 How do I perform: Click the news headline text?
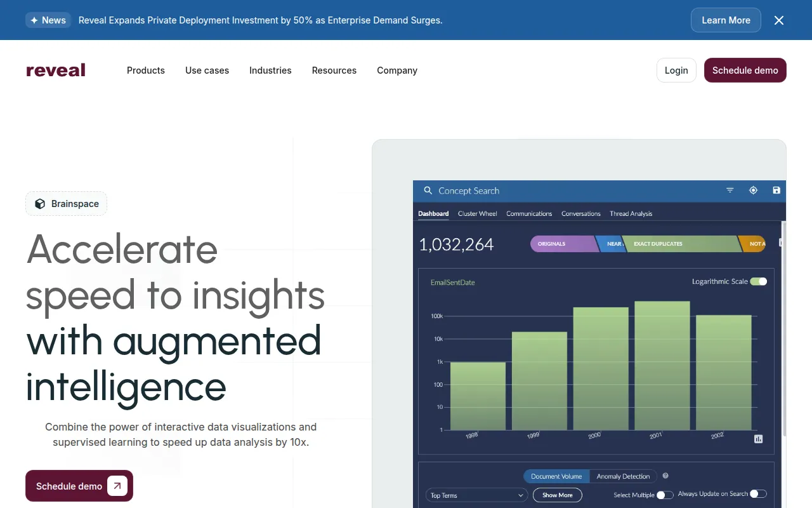(x=260, y=20)
